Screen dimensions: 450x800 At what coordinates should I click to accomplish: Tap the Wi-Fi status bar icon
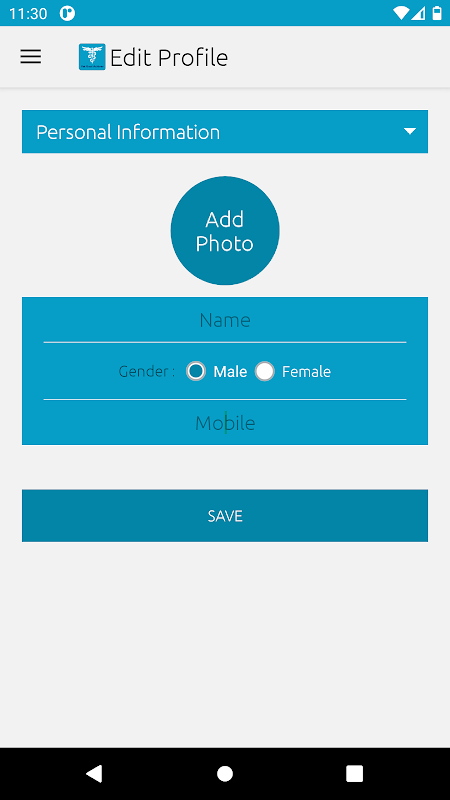tap(402, 13)
